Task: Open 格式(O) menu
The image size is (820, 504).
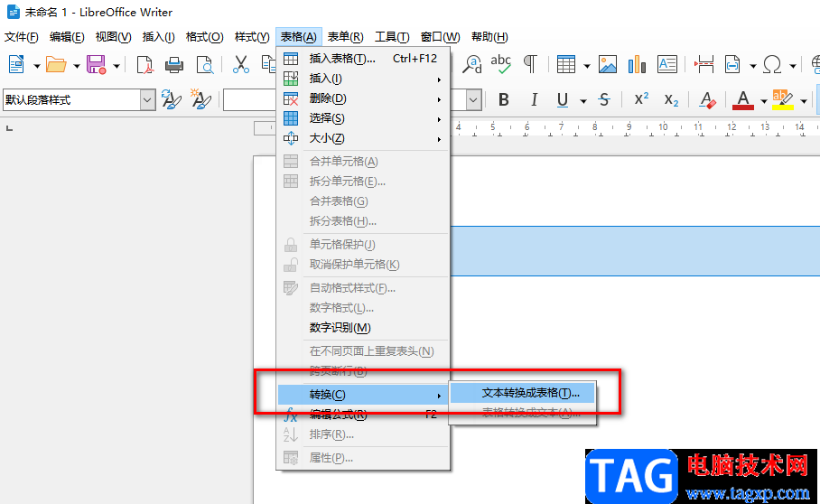Action: click(x=204, y=37)
